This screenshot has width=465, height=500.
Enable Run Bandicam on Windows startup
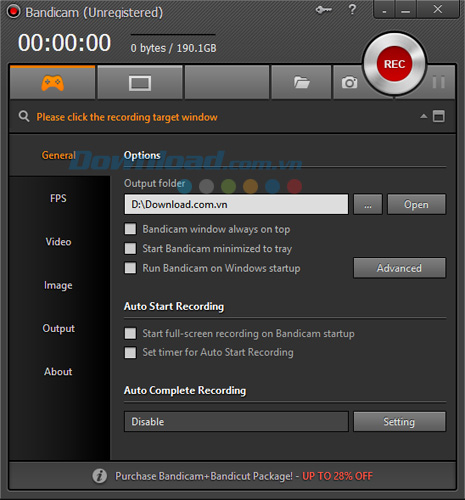(x=130, y=268)
